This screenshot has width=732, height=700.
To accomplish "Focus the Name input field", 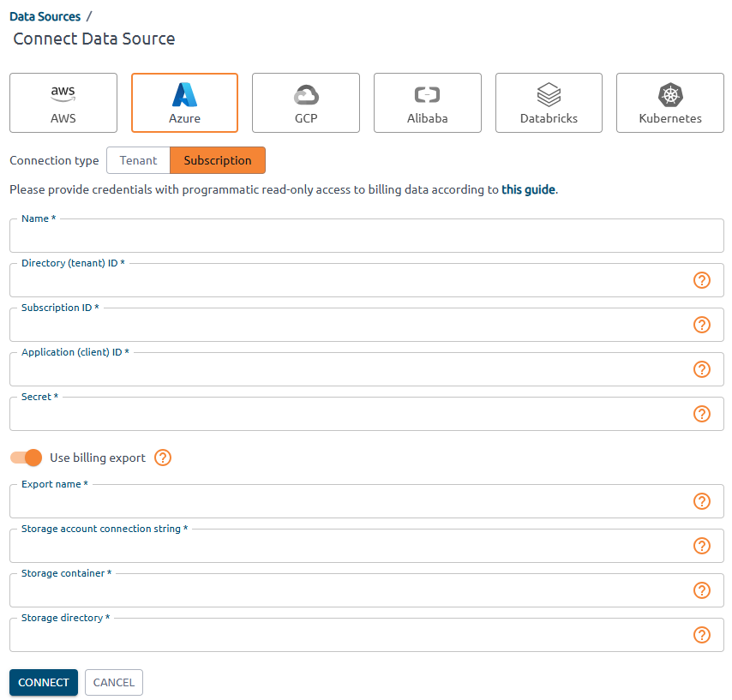I will [x=367, y=236].
